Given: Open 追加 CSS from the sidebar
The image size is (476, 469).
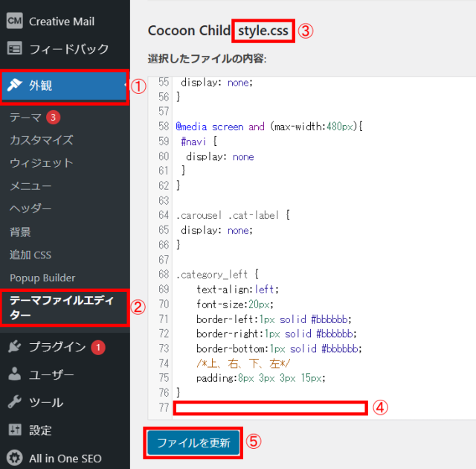Looking at the screenshot, I should pyautogui.click(x=30, y=255).
